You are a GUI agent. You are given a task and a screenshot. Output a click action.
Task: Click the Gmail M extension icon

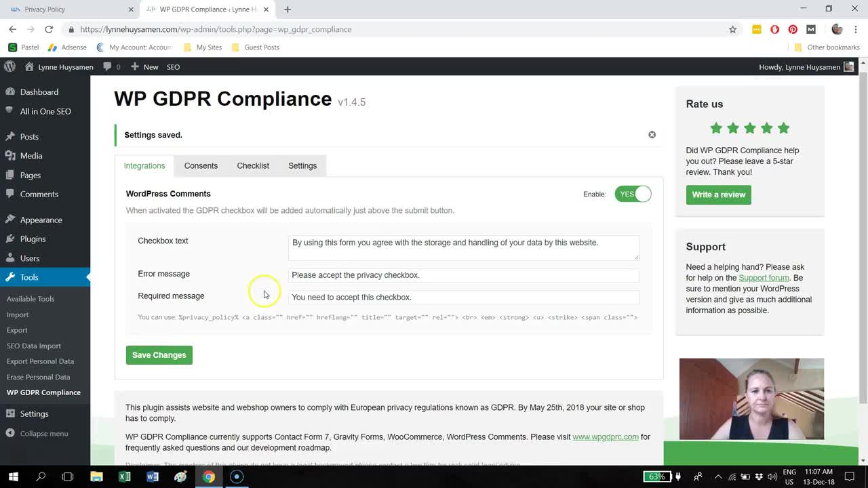pyautogui.click(x=810, y=29)
